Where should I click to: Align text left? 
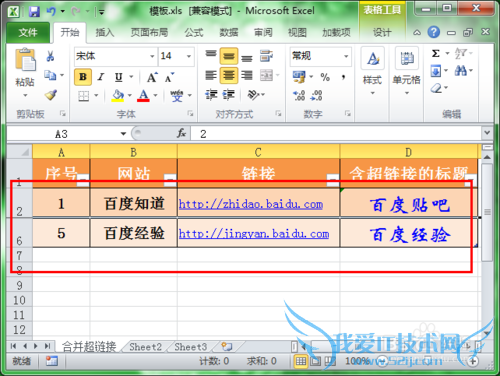pyautogui.click(x=211, y=75)
